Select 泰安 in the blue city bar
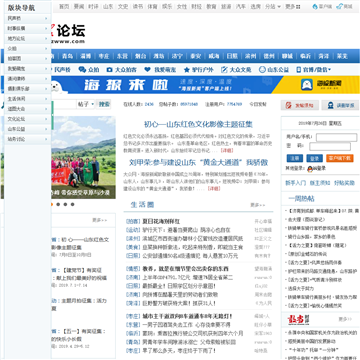The image size is (360, 360). tap(195, 56)
